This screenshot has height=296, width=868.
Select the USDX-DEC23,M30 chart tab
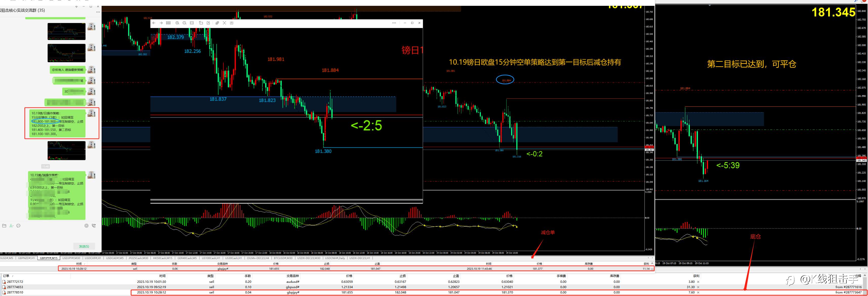[x=309, y=258]
